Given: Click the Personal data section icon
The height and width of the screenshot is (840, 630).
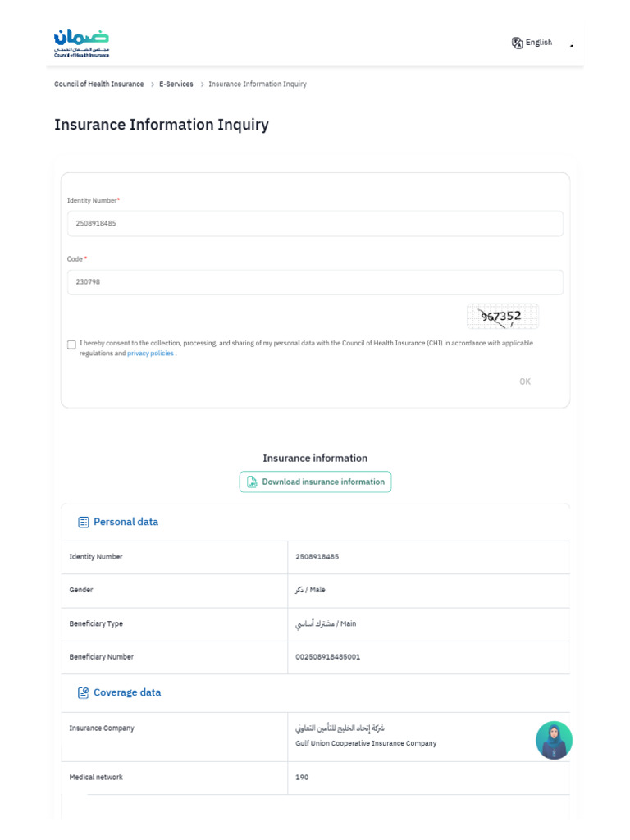Looking at the screenshot, I should tap(83, 522).
